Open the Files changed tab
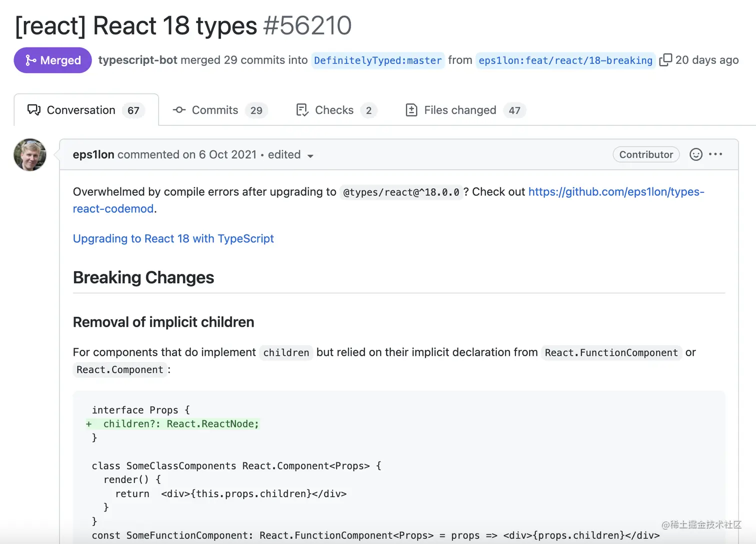Image resolution: width=756 pixels, height=544 pixels. pyautogui.click(x=465, y=110)
